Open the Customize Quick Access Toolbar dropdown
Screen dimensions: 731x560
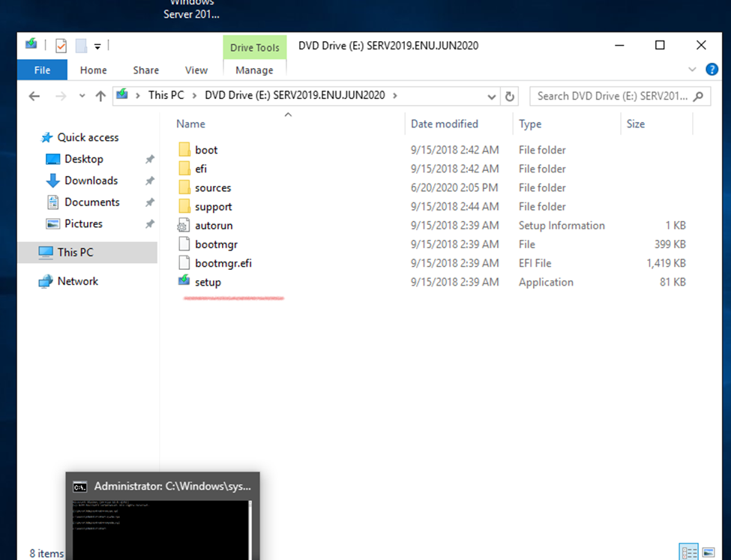[97, 46]
